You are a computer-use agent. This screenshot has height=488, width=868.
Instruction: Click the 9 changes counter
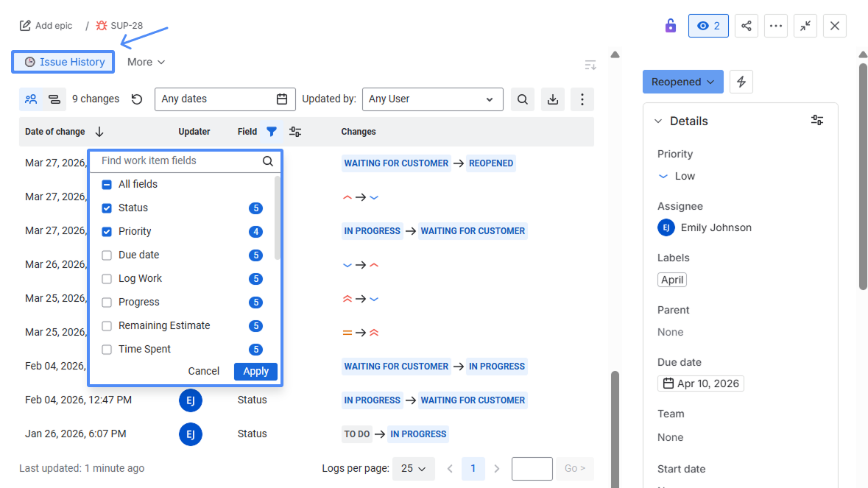(x=95, y=99)
